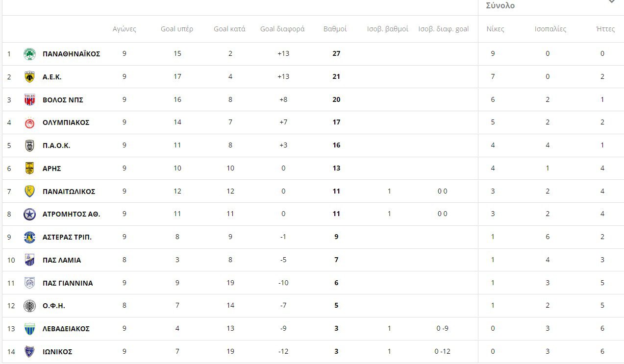This screenshot has height=364, width=624.
Task: Click the Atromitos club crest icon
Action: 30,214
